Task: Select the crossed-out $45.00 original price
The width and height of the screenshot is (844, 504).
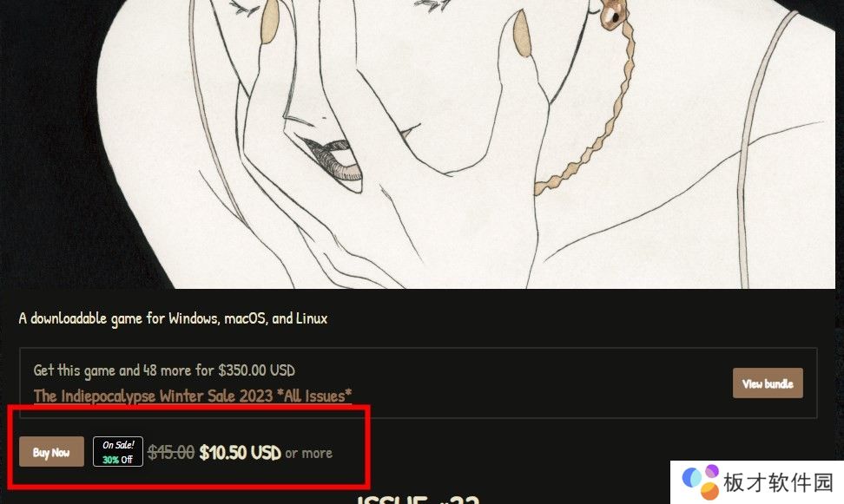Action: [x=171, y=452]
